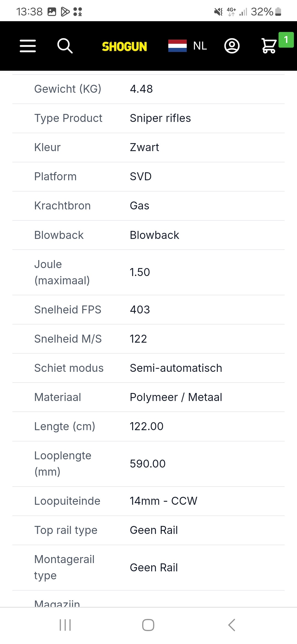
Task: Open the NL language selector
Action: tap(200, 46)
